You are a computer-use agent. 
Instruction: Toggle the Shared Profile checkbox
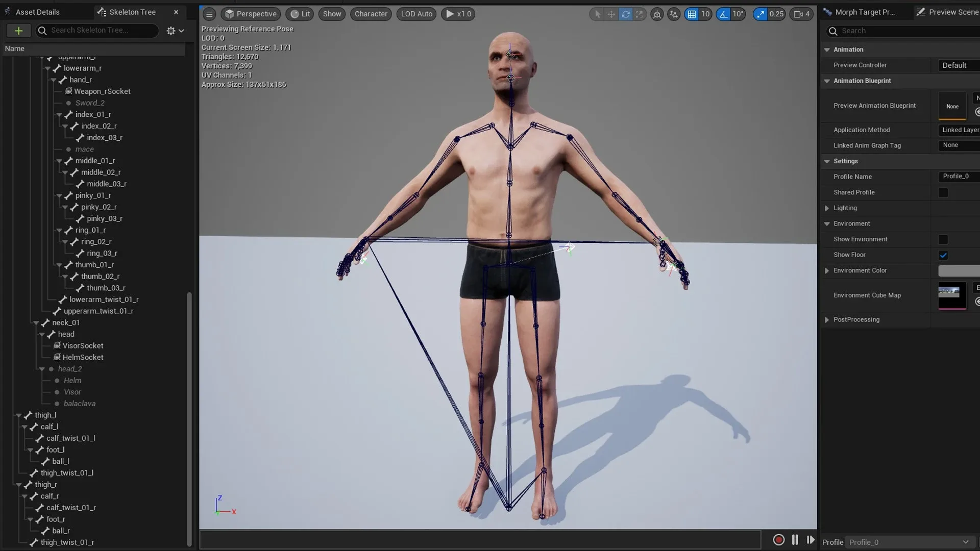tap(943, 193)
